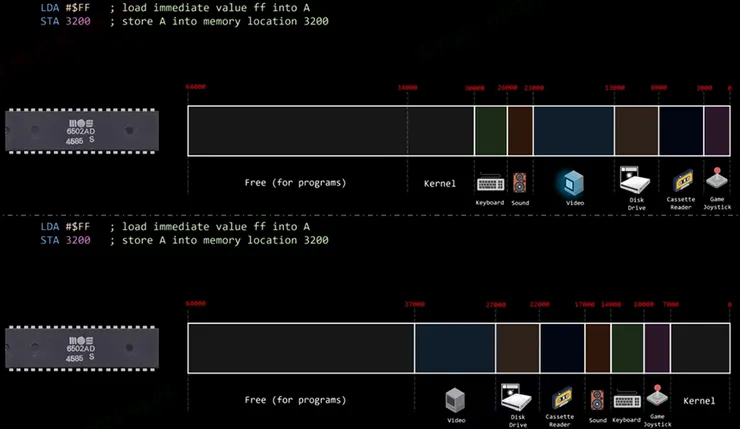
Task: Click the lower MOS 6502AD chip image
Action: 82,348
